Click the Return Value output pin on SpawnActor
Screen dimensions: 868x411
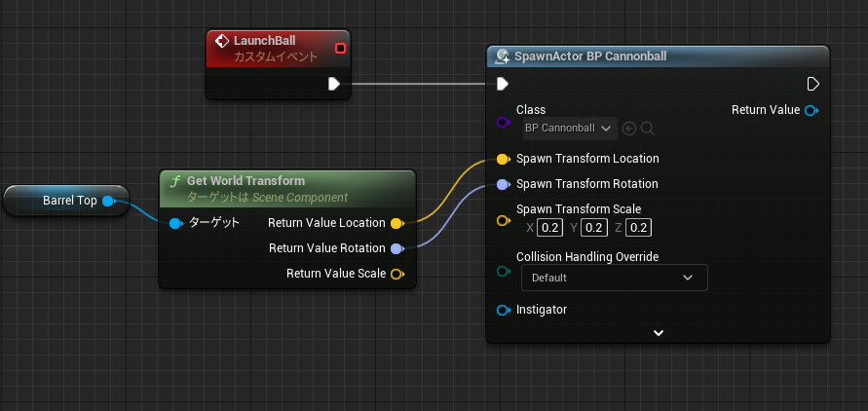[x=811, y=110]
